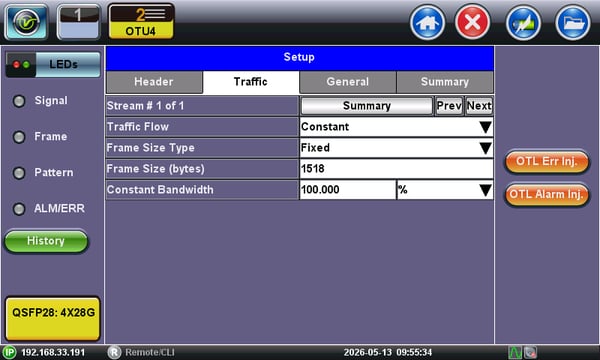Click OTL Err Inj. button
Viewport: 600px width, 360px height.
pos(547,161)
